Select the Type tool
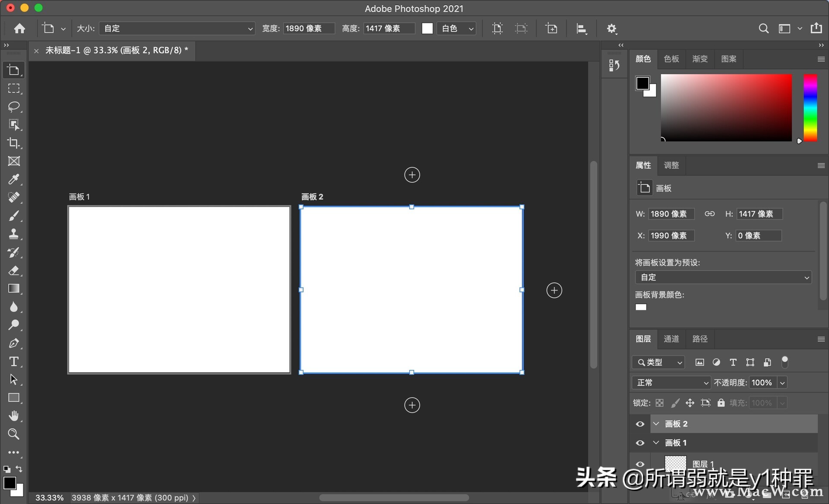This screenshot has height=504, width=829. tap(14, 362)
